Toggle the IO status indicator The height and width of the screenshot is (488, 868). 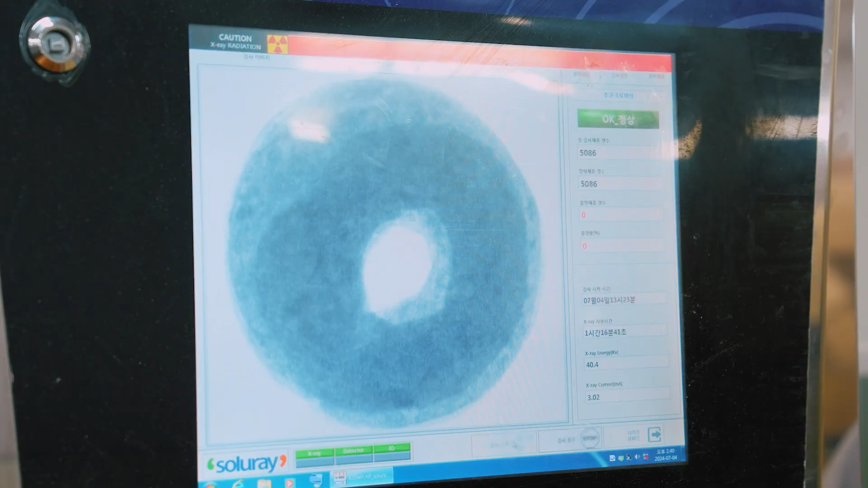392,449
